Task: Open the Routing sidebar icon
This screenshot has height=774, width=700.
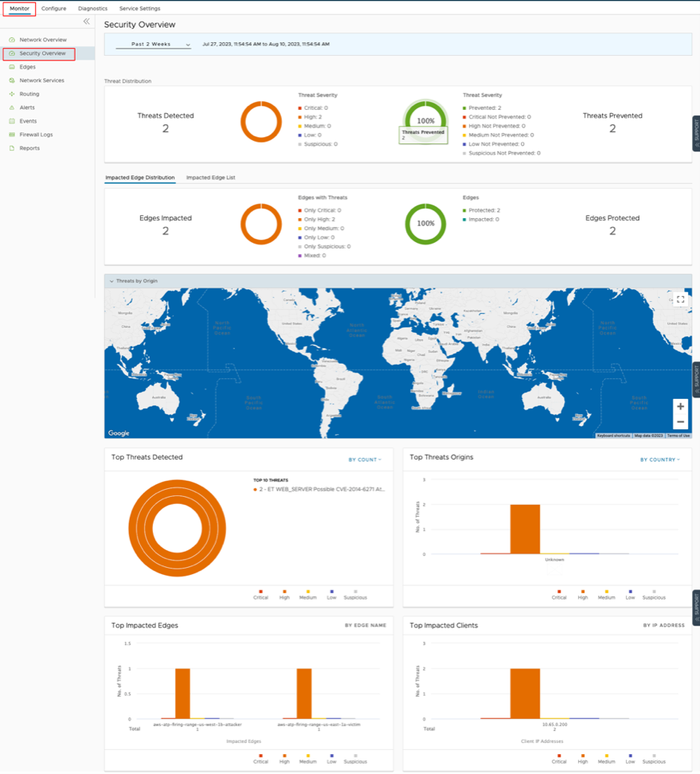Action: click(x=12, y=94)
